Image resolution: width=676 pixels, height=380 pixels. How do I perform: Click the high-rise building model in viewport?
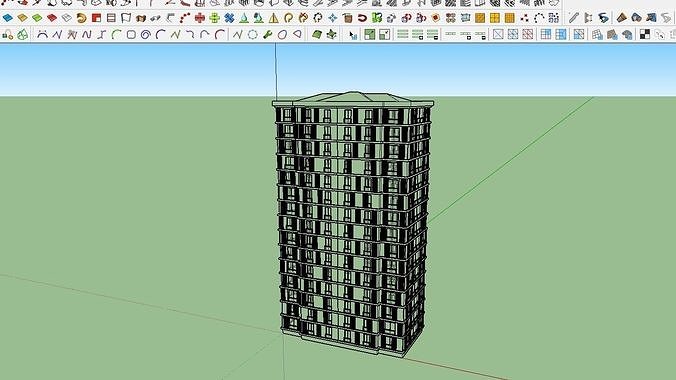point(353,223)
